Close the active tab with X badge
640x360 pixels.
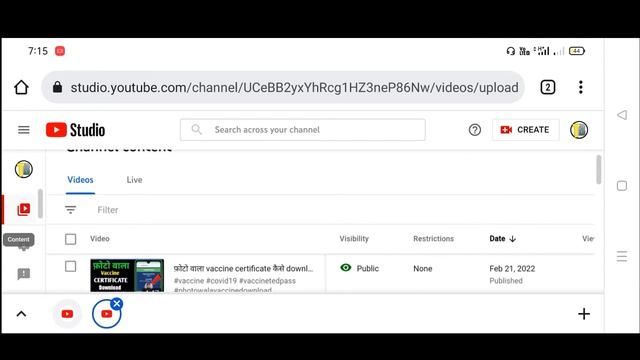[x=117, y=303]
